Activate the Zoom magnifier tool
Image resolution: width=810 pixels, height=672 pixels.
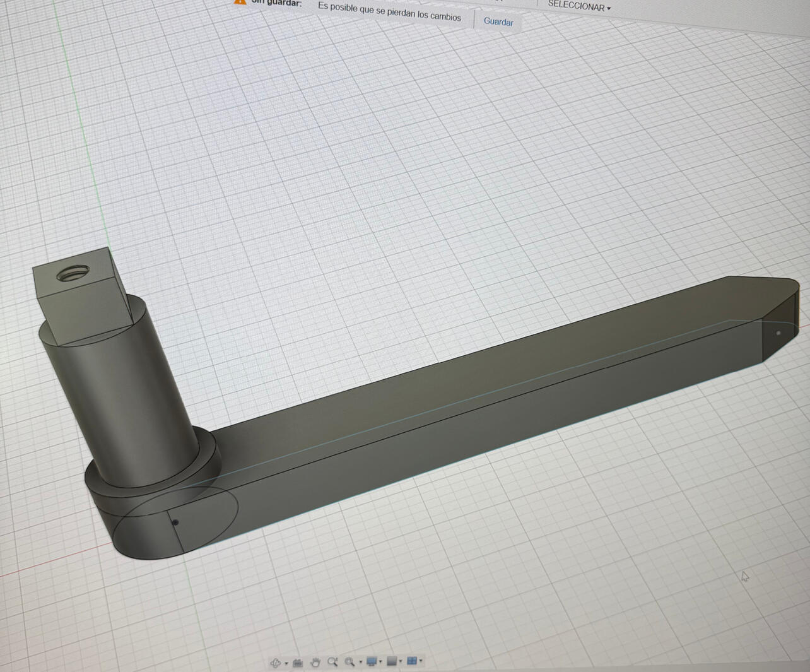[332, 662]
